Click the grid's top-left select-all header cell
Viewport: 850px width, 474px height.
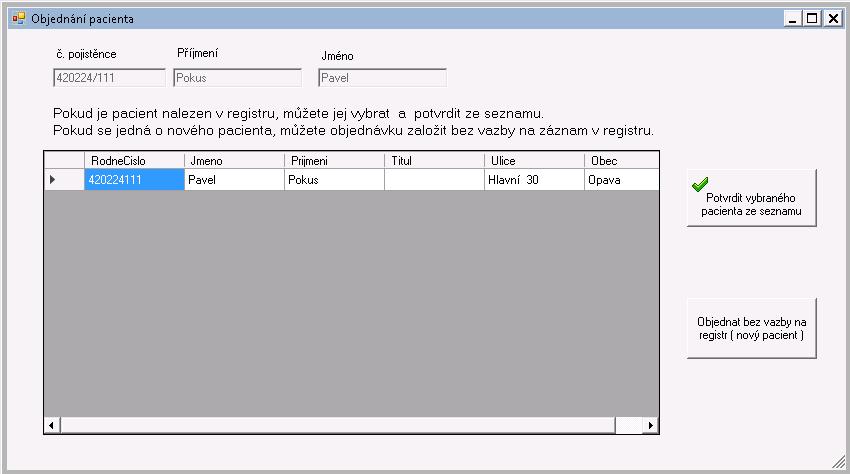click(x=64, y=161)
